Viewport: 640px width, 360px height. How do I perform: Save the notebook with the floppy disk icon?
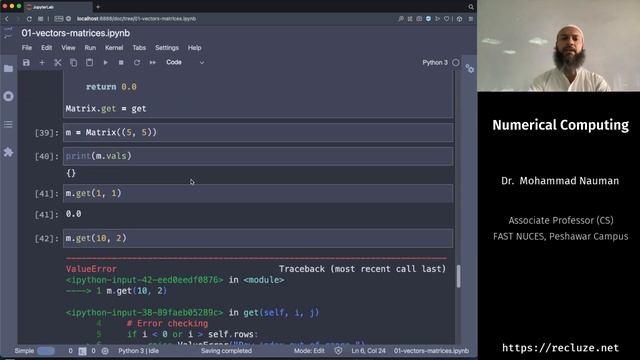pos(26,62)
